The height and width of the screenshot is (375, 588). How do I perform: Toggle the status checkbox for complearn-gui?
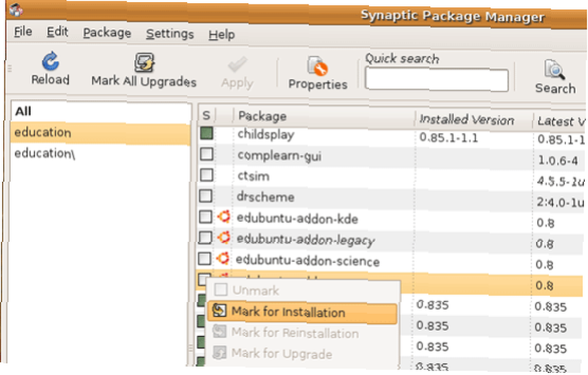[206, 154]
